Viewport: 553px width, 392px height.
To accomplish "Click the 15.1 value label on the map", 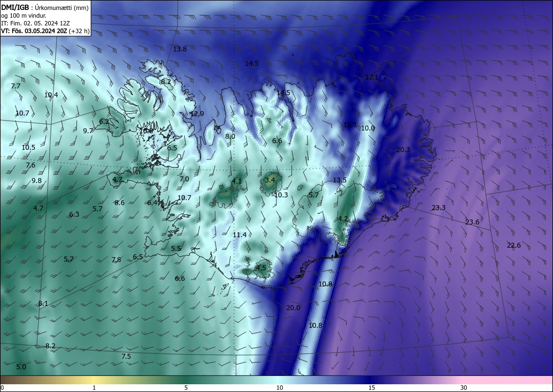I will click(x=350, y=125).
